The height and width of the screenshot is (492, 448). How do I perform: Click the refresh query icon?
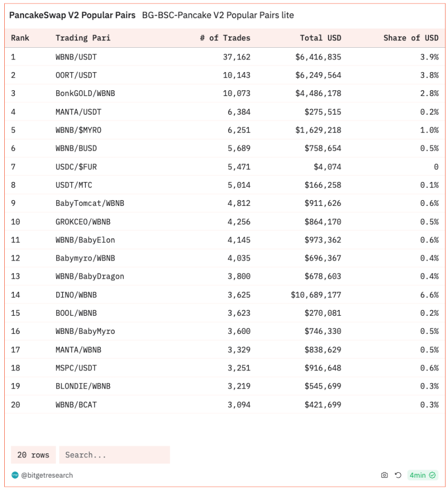(x=398, y=475)
